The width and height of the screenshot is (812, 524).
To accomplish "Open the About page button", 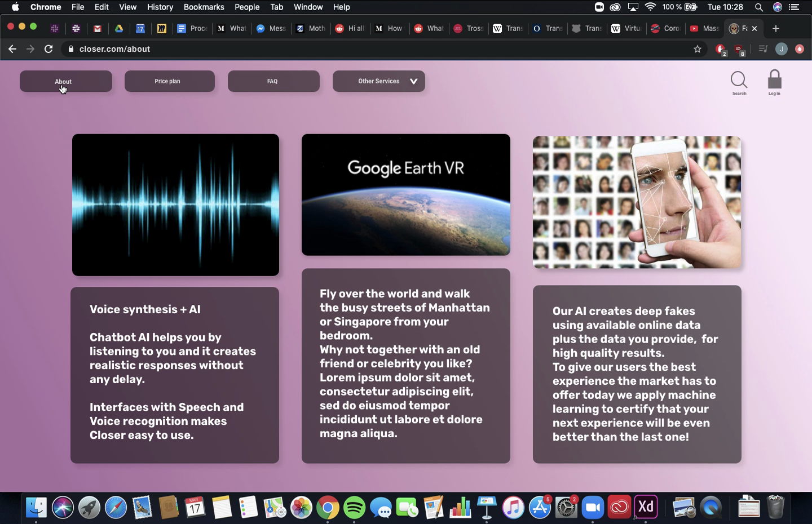I will click(x=66, y=81).
